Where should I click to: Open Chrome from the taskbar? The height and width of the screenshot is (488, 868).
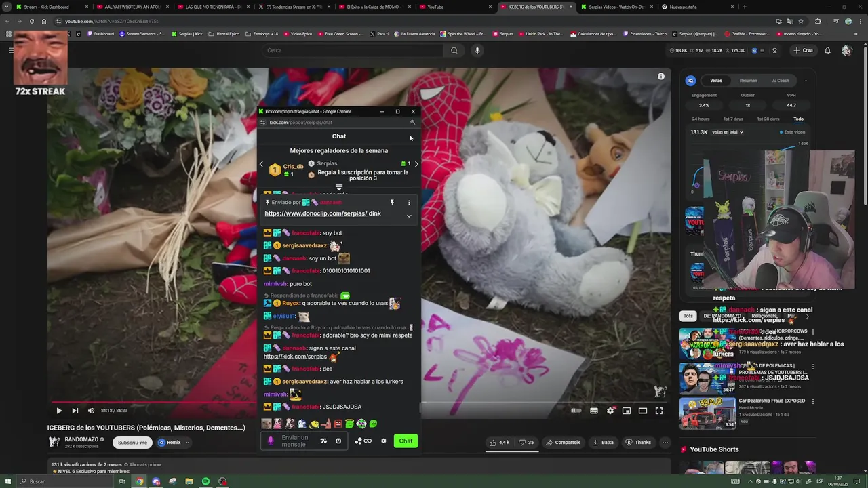point(139,481)
